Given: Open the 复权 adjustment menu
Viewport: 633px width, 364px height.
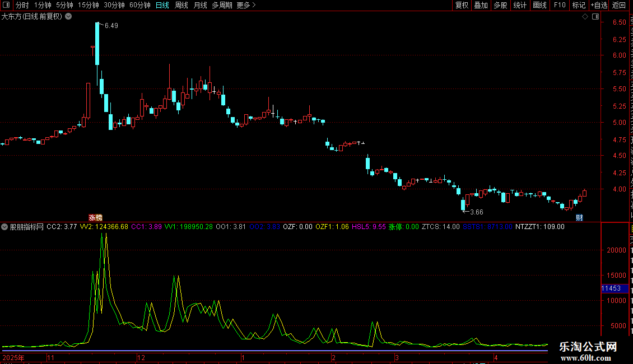Looking at the screenshot, I should (x=462, y=5).
